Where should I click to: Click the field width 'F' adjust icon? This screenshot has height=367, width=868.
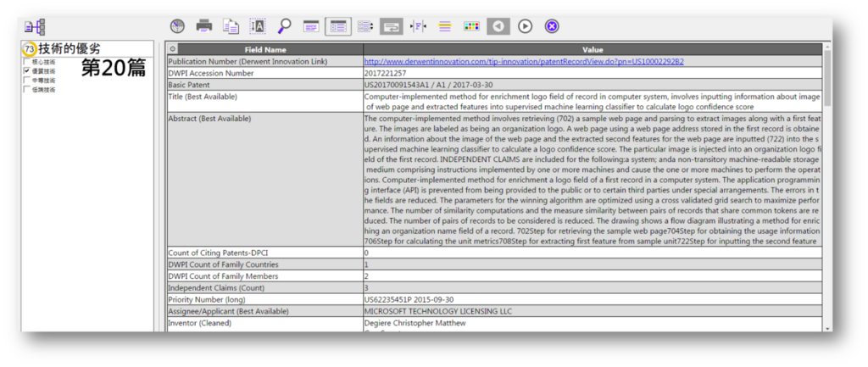[x=418, y=26]
